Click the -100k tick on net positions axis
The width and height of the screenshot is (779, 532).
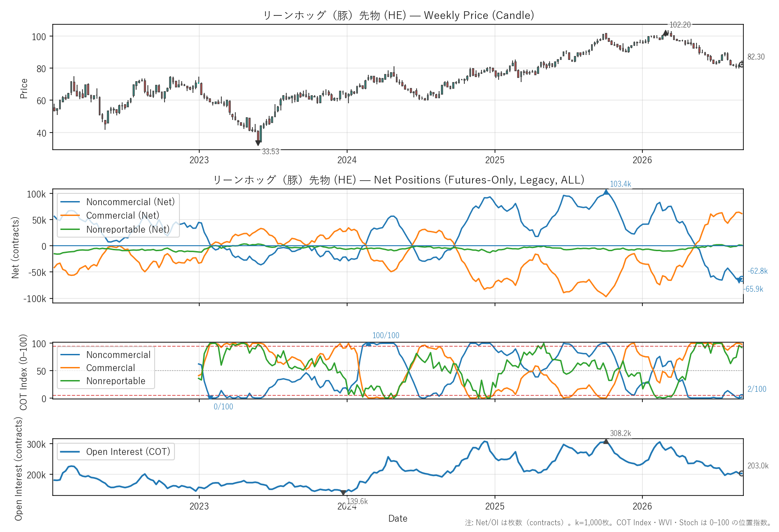34,299
